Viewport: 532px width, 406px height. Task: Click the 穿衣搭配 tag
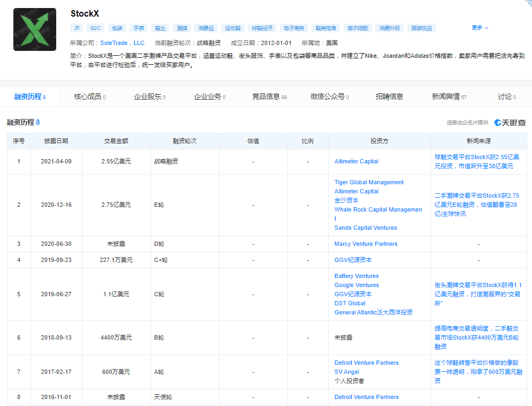(358, 28)
